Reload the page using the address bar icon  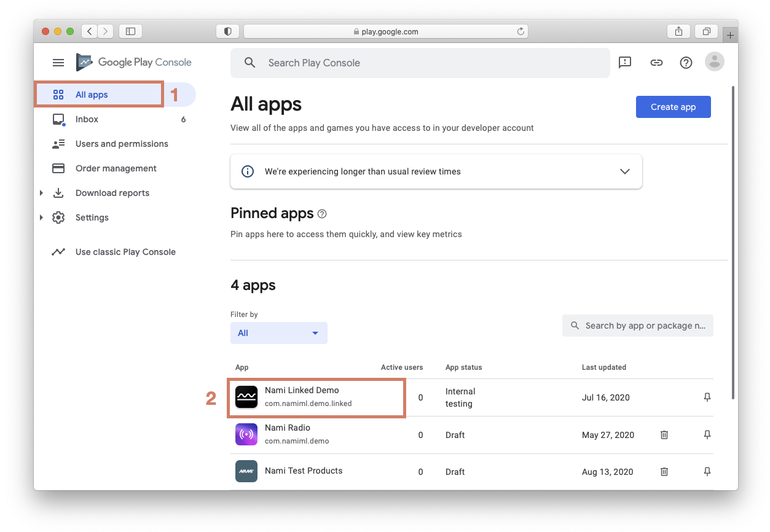521,31
